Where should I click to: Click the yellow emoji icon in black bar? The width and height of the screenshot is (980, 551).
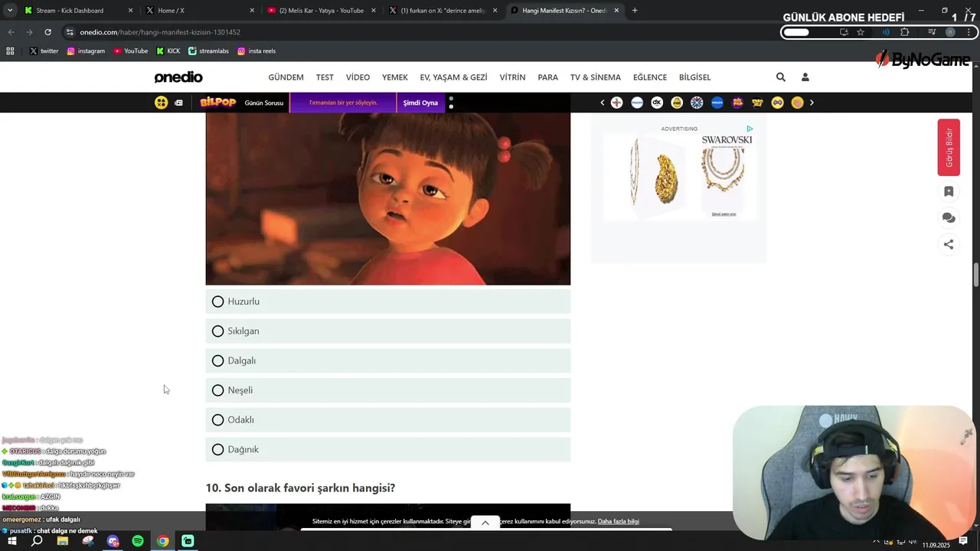(161, 103)
